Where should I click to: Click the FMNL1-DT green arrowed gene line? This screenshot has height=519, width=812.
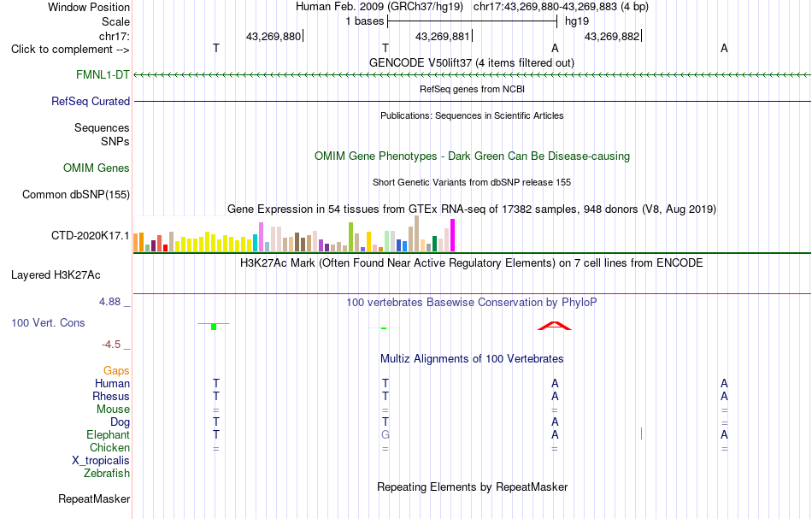[x=472, y=75]
